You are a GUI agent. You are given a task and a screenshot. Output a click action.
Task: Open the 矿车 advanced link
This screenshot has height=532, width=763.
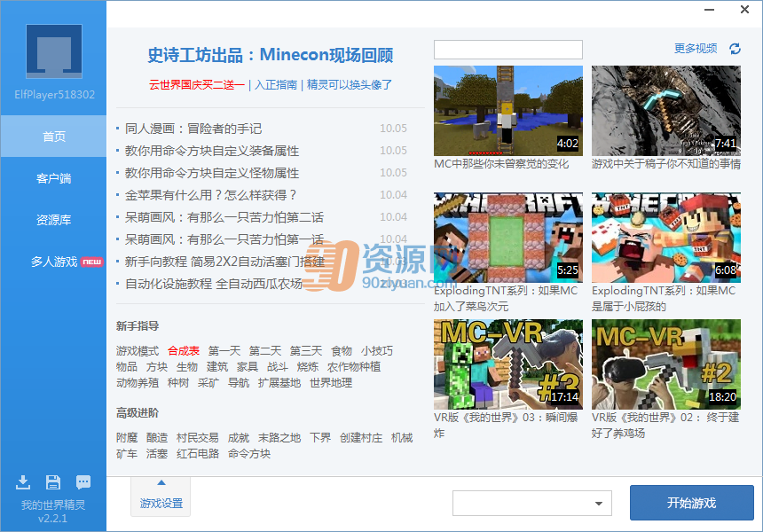pyautogui.click(x=127, y=454)
